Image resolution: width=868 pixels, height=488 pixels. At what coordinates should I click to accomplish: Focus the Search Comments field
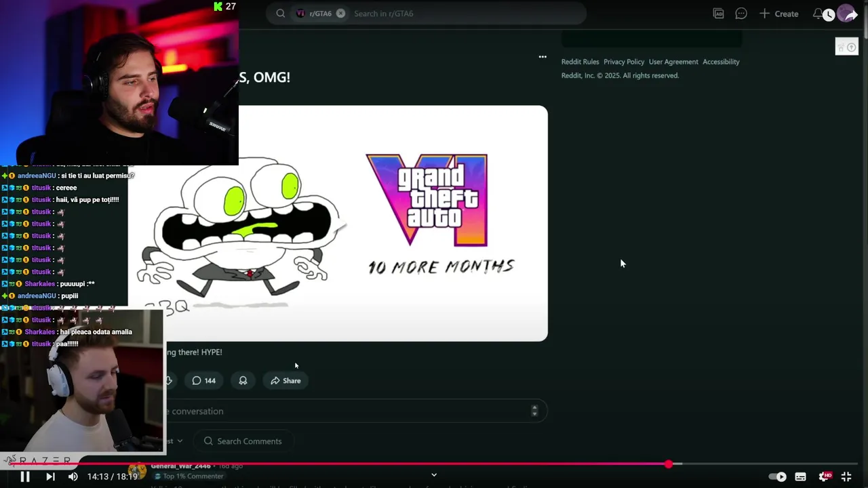coord(244,441)
